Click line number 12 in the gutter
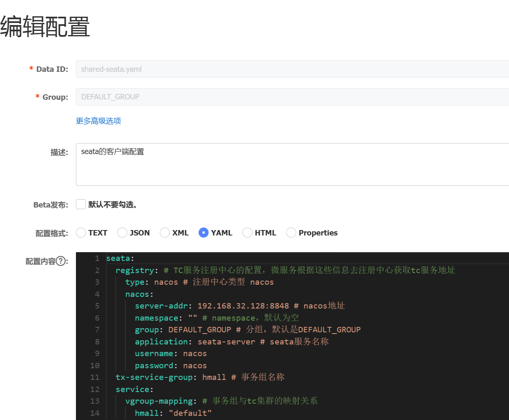This screenshot has width=509, height=420. tap(95, 389)
